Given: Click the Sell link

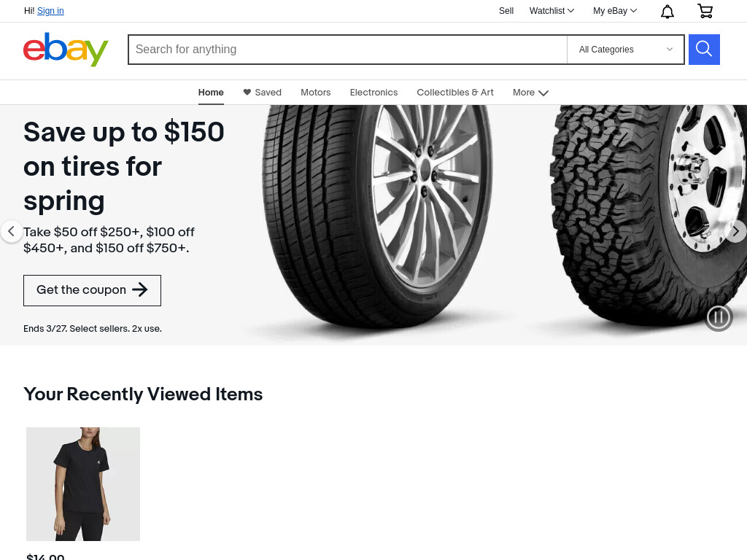Looking at the screenshot, I should click(506, 10).
